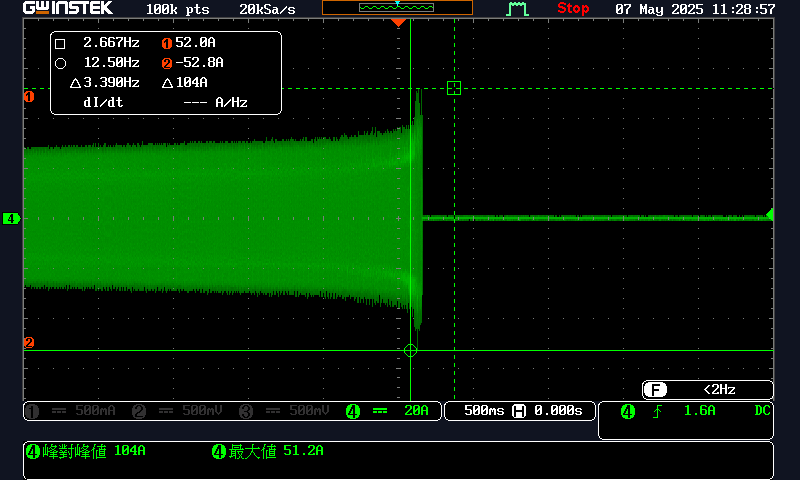The height and width of the screenshot is (480, 800).
Task: Click the green trigger level arrow
Action: click(x=770, y=214)
